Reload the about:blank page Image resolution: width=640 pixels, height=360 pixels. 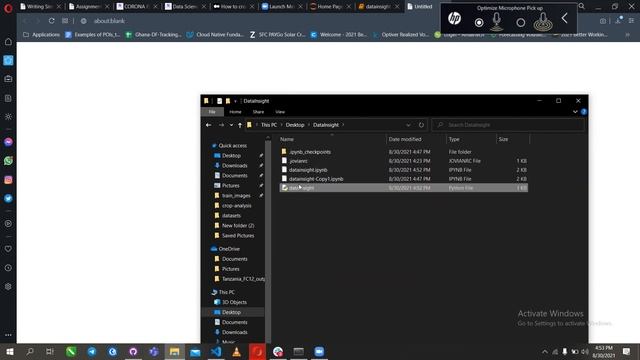pyautogui.click(x=51, y=21)
